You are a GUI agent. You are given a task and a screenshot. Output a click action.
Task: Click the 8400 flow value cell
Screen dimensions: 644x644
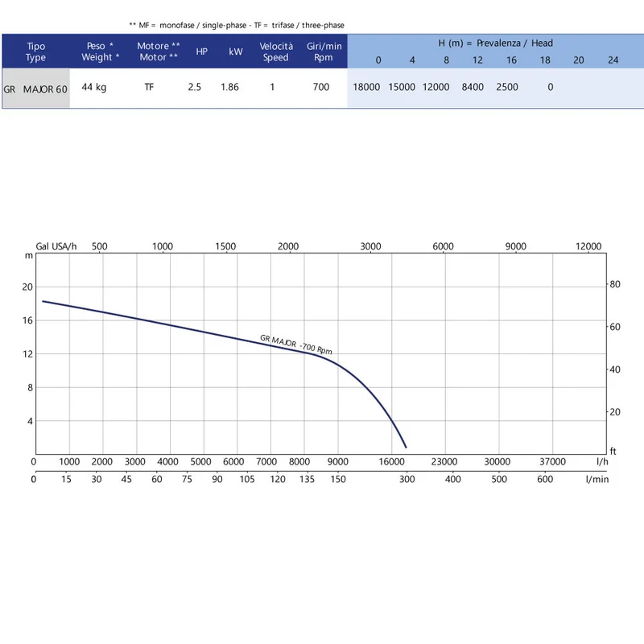(x=473, y=87)
